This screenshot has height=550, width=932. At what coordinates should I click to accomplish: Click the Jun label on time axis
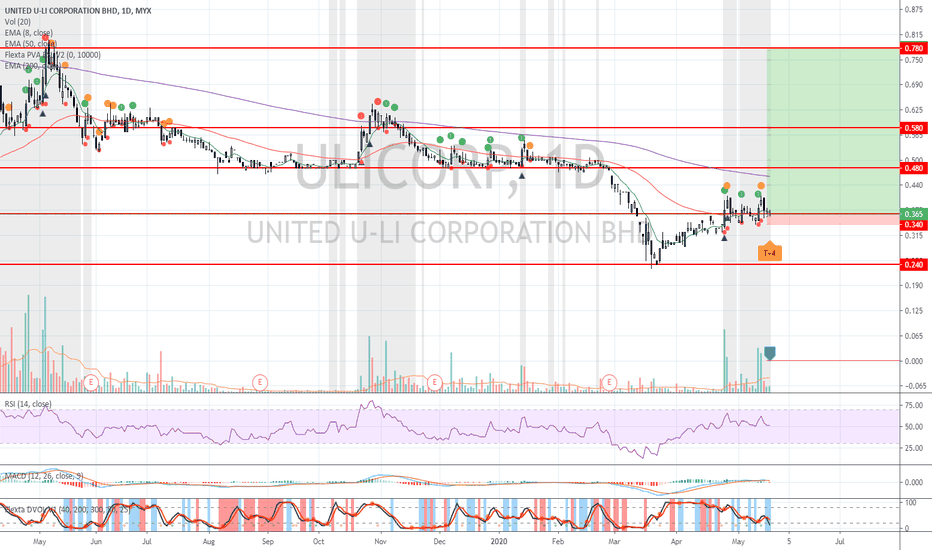coord(96,542)
